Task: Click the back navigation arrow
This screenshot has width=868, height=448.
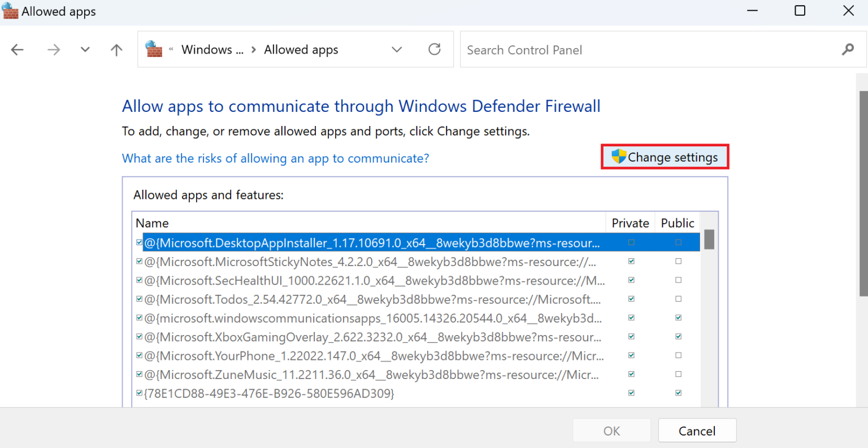Action: point(17,49)
